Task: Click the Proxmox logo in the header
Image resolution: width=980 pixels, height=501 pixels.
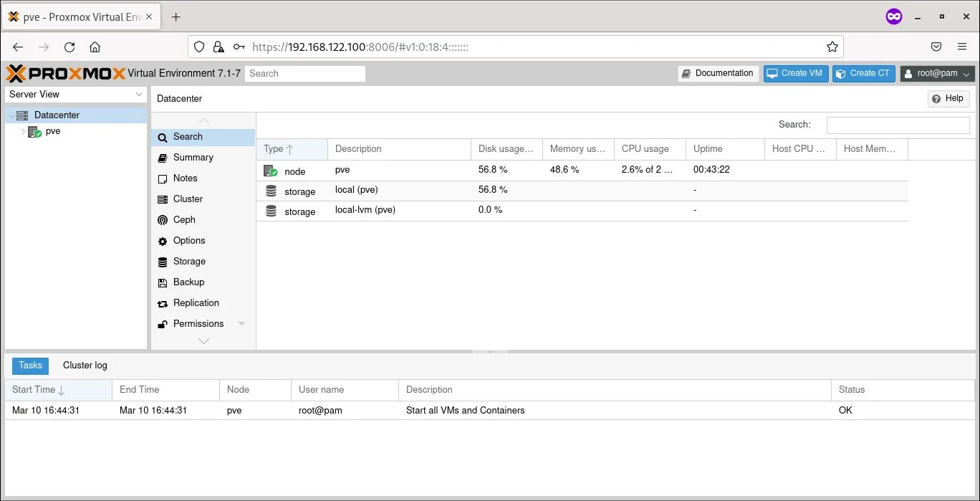Action: [65, 73]
